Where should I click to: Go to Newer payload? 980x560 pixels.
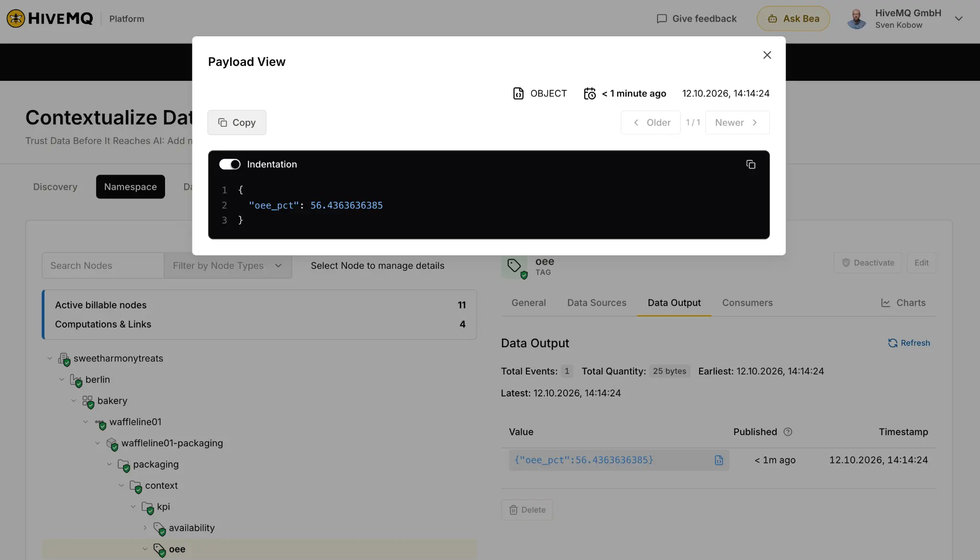[x=737, y=122]
